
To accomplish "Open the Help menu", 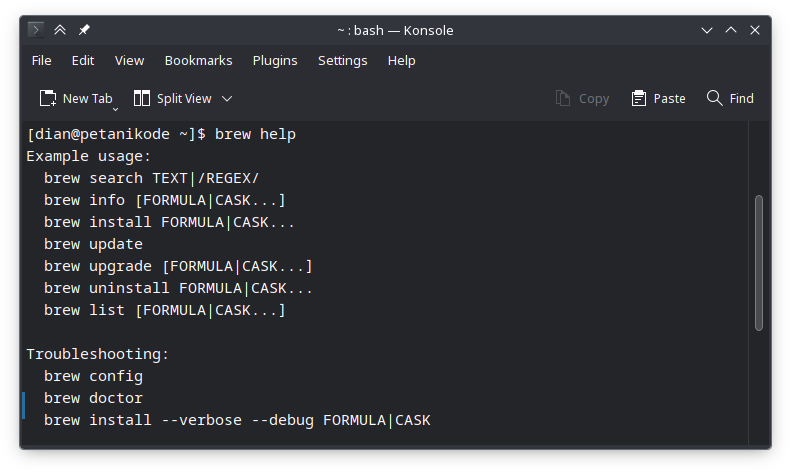I will click(401, 60).
